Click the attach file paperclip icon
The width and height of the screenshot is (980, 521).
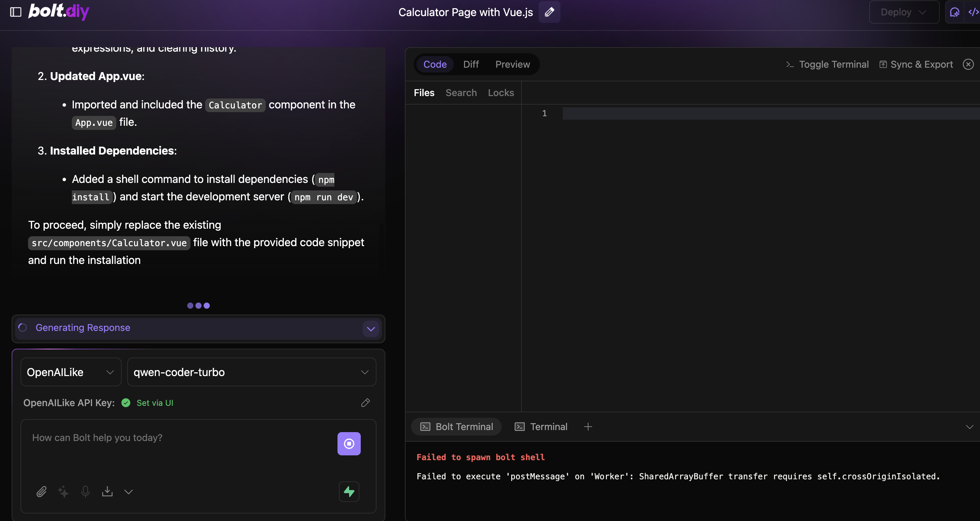coord(41,491)
